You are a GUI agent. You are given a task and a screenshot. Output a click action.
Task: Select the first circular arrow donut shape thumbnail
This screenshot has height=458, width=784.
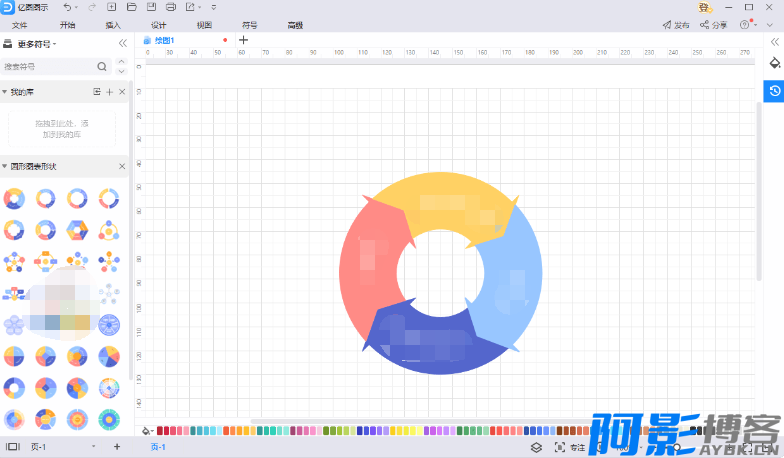pos(14,198)
